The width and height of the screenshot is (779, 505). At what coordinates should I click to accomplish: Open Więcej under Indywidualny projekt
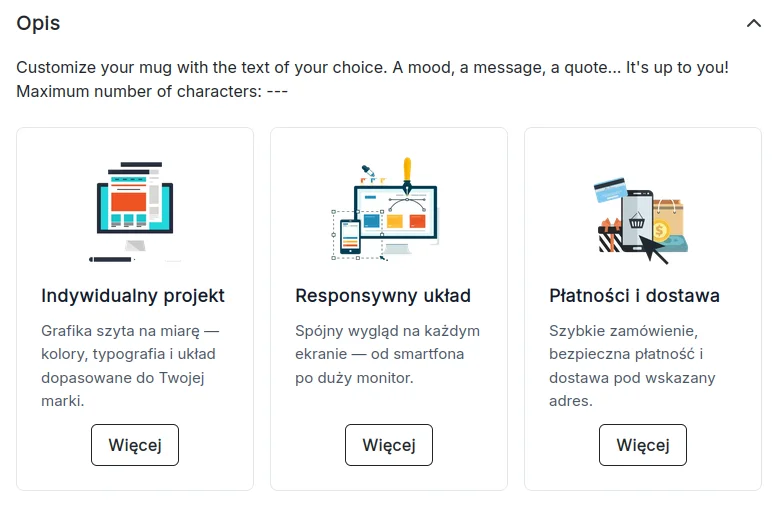pos(135,445)
